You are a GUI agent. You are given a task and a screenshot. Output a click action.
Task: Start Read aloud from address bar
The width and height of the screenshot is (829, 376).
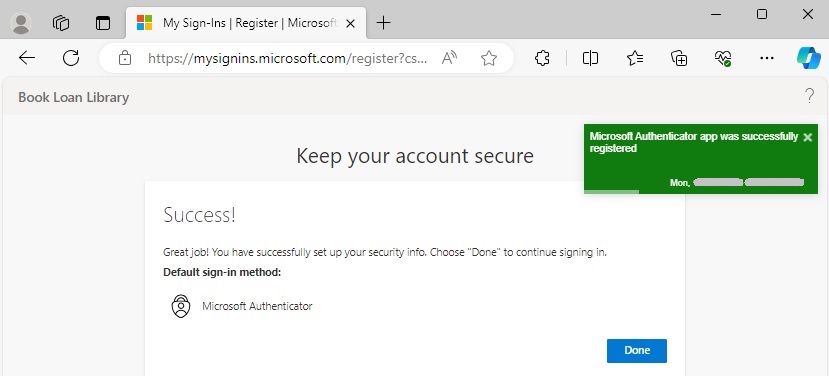point(449,58)
